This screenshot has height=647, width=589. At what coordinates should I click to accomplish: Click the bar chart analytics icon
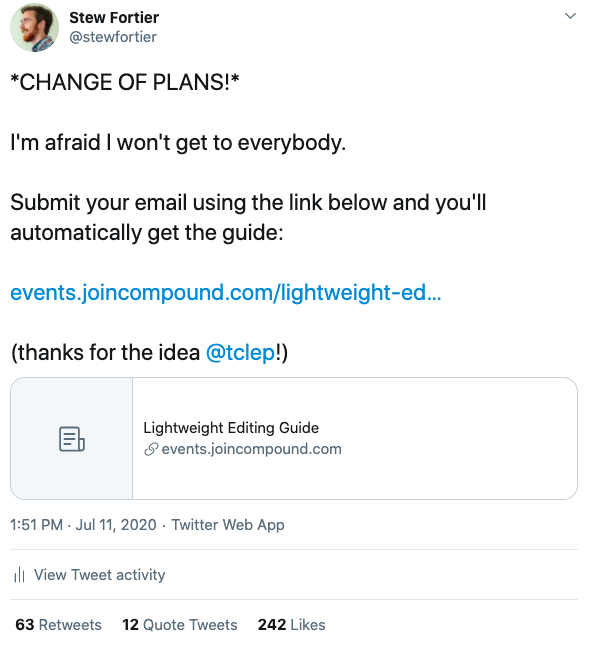point(19,575)
